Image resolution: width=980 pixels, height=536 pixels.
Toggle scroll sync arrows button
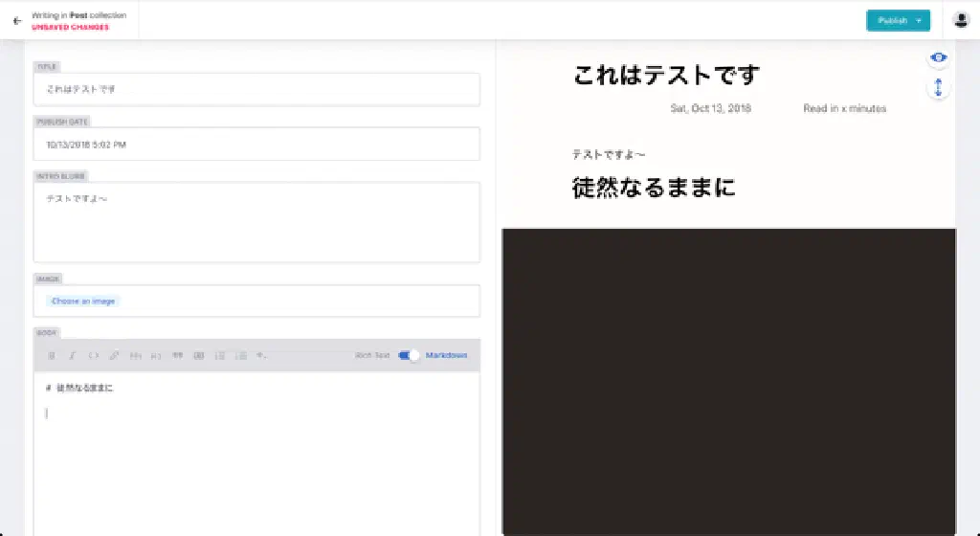(939, 87)
